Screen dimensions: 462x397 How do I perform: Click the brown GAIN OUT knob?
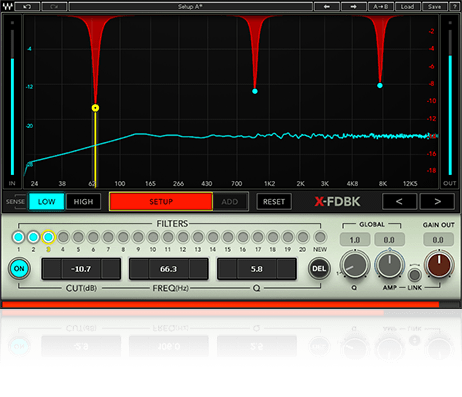pyautogui.click(x=439, y=265)
